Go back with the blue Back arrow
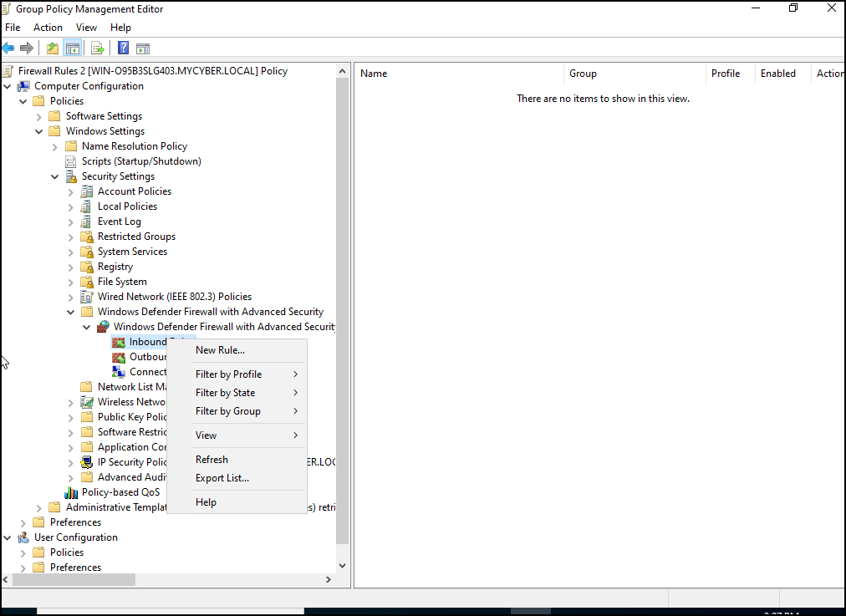Screen dimensions: 846x616 pyautogui.click(x=8, y=48)
